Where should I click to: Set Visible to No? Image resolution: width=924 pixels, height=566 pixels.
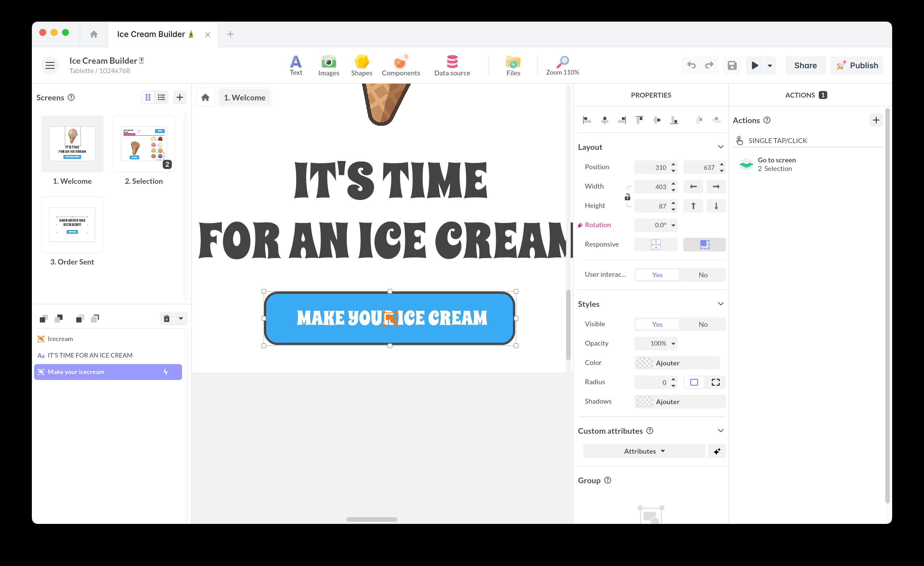pyautogui.click(x=703, y=324)
